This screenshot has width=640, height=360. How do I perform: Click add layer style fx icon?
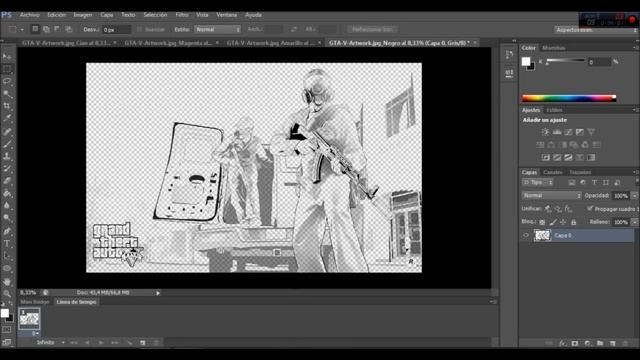tap(562, 343)
